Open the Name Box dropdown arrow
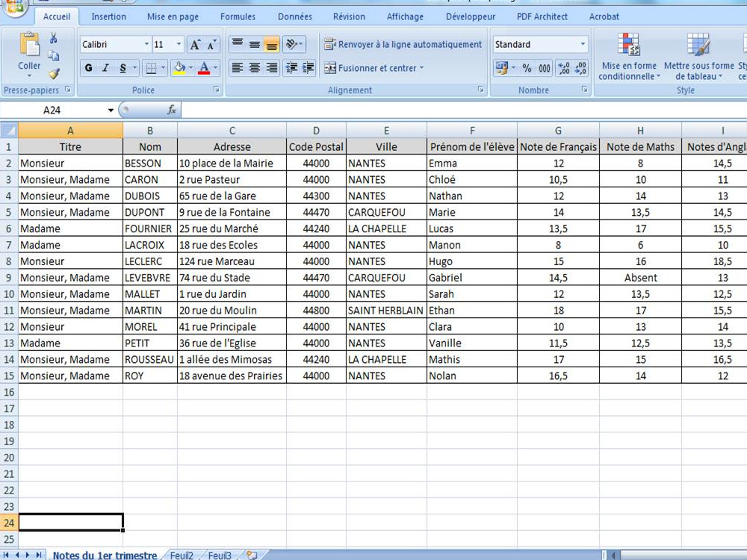The height and width of the screenshot is (560, 747). 111,111
